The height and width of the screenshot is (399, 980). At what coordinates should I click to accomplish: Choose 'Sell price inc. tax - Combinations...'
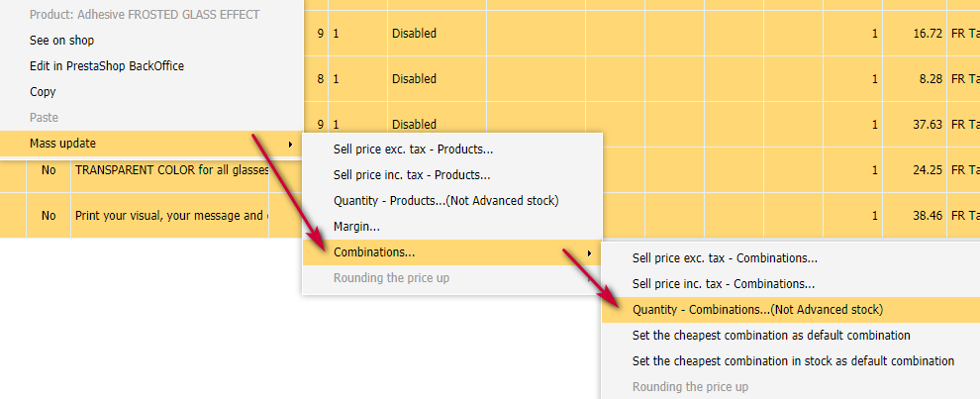pos(724,284)
